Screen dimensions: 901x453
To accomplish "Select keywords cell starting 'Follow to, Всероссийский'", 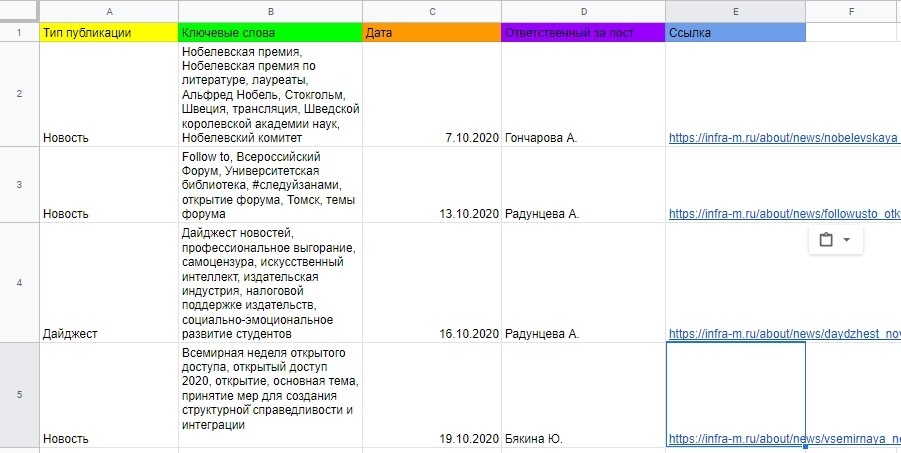I will [271, 185].
